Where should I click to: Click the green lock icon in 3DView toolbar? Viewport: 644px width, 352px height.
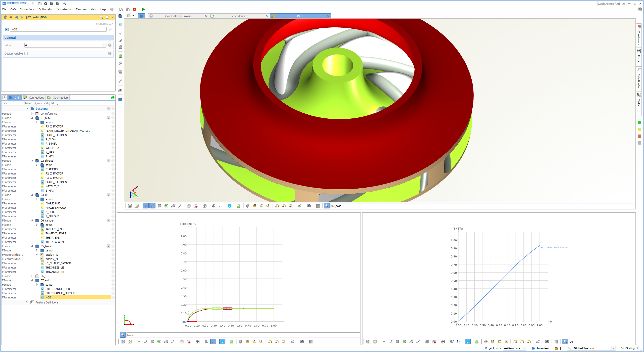pos(238,206)
